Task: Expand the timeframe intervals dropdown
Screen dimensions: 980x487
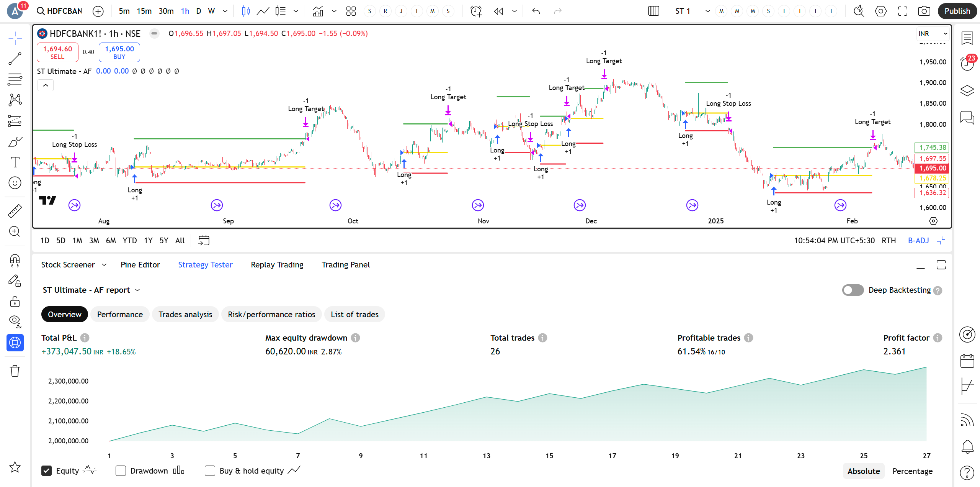Action: pyautogui.click(x=225, y=11)
